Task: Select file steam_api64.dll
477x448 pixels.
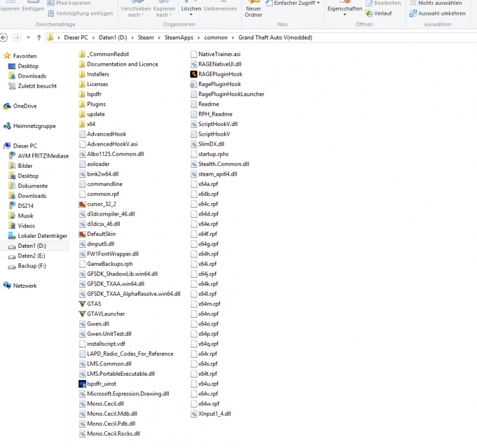Action: tap(214, 174)
